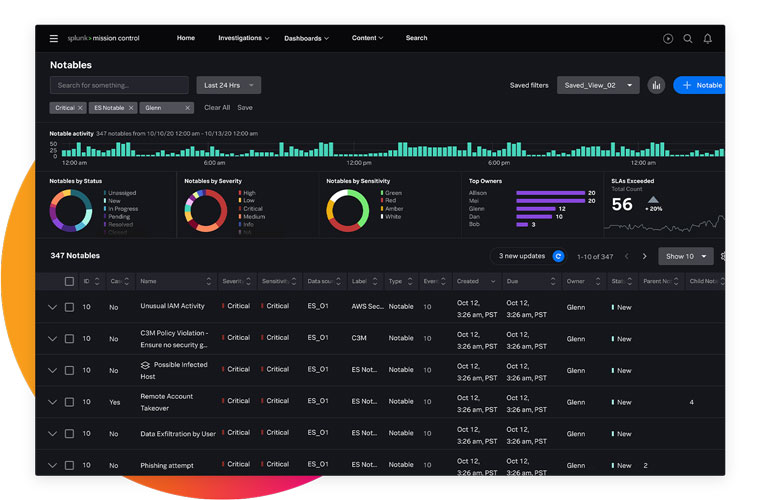Remove the Critical filter chip
This screenshot has width=760, height=500.
[x=80, y=108]
